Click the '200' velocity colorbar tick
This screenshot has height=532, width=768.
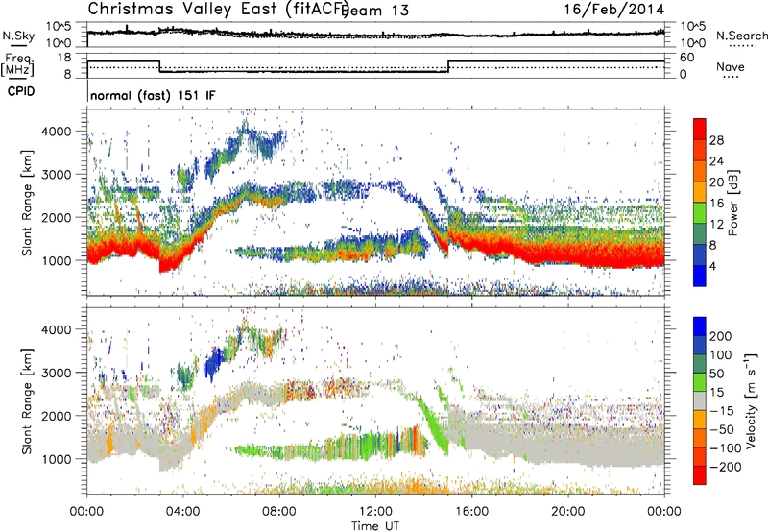coord(720,336)
